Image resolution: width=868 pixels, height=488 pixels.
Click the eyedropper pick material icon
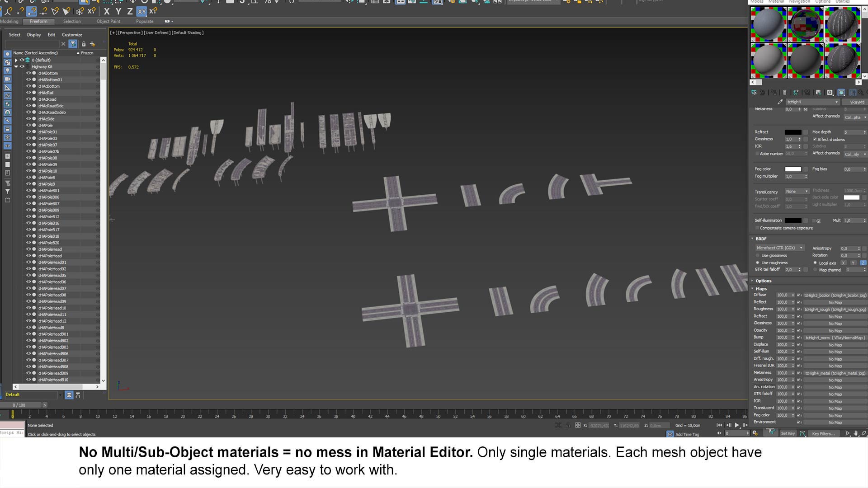[x=780, y=102]
